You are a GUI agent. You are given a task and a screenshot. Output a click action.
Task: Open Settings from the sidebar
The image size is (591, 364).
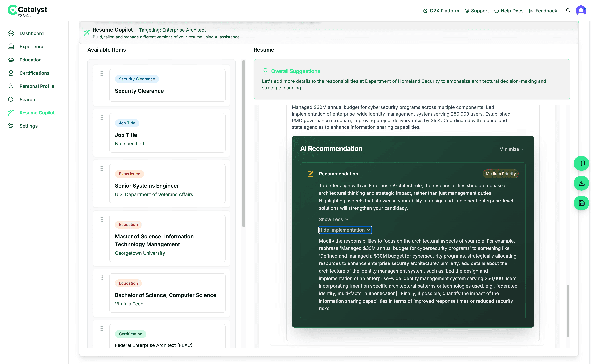coord(29,126)
